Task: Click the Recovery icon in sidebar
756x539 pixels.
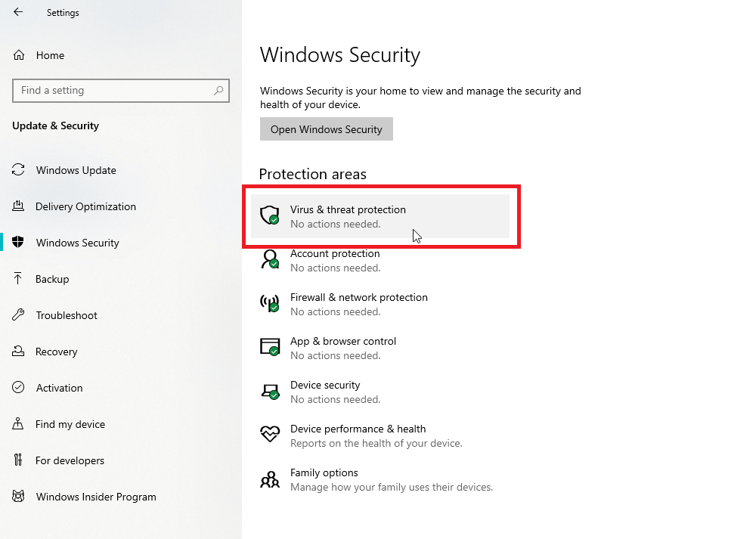Action: (18, 351)
